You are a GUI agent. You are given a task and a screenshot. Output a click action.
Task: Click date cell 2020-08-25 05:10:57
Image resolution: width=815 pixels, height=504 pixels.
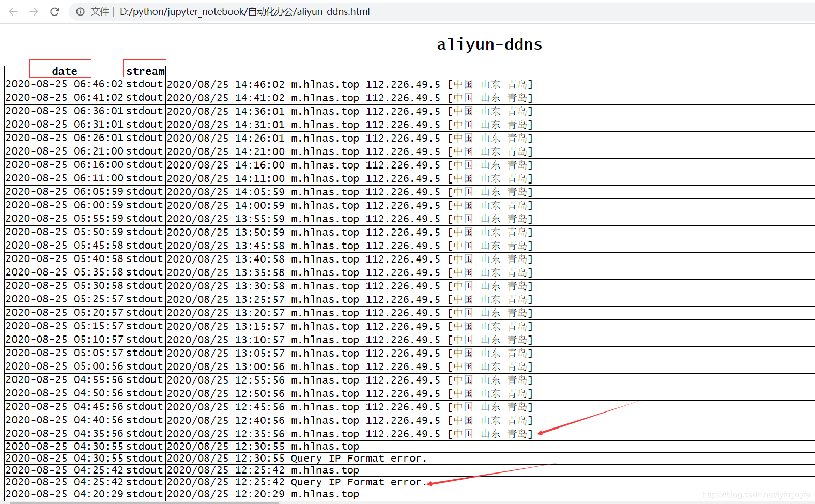[x=65, y=340]
